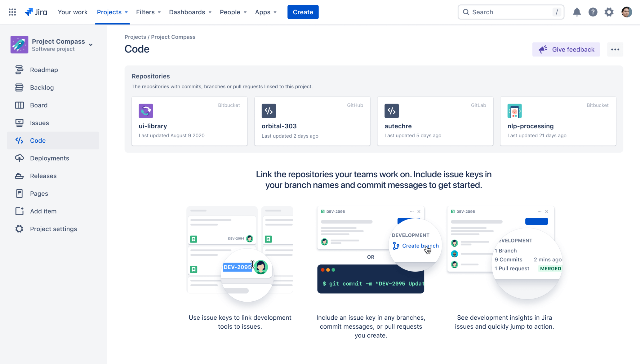The image size is (640, 364).
Task: Click the Deployments sidebar icon
Action: point(19,158)
